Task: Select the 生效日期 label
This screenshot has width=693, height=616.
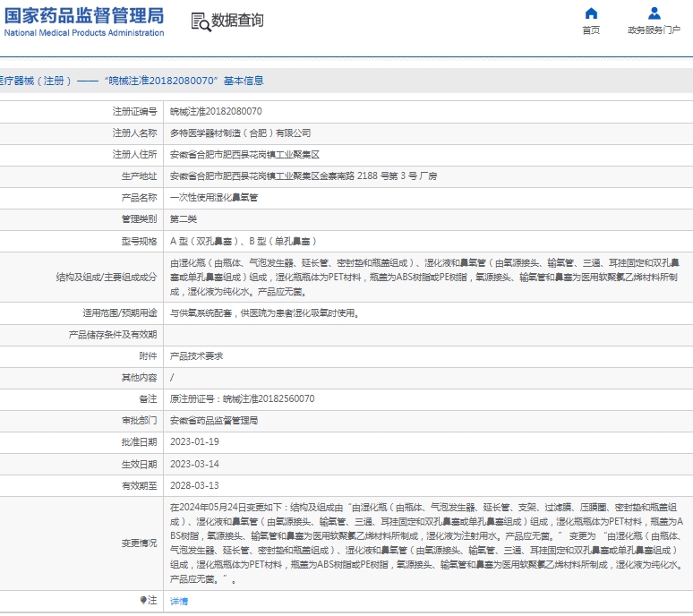Action: pyautogui.click(x=139, y=464)
